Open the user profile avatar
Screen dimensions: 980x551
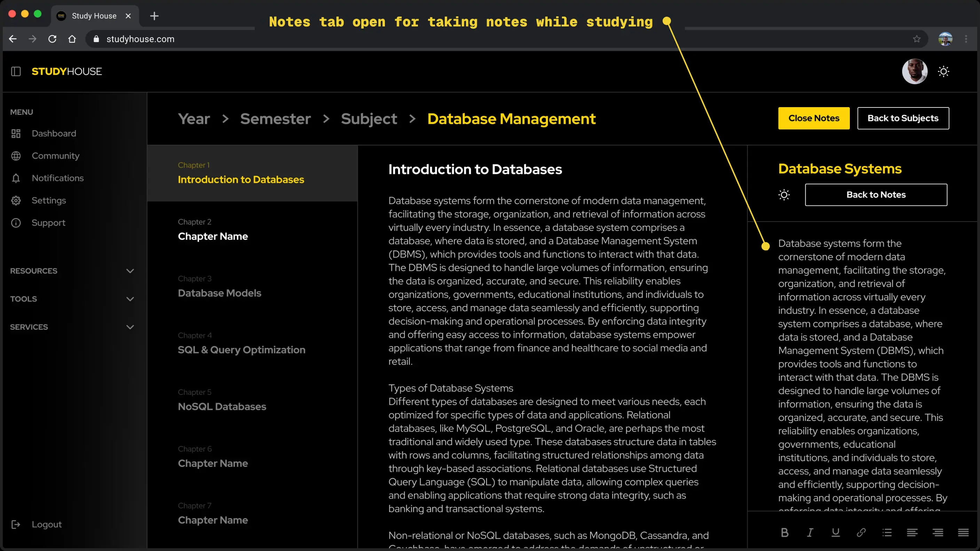(x=915, y=71)
